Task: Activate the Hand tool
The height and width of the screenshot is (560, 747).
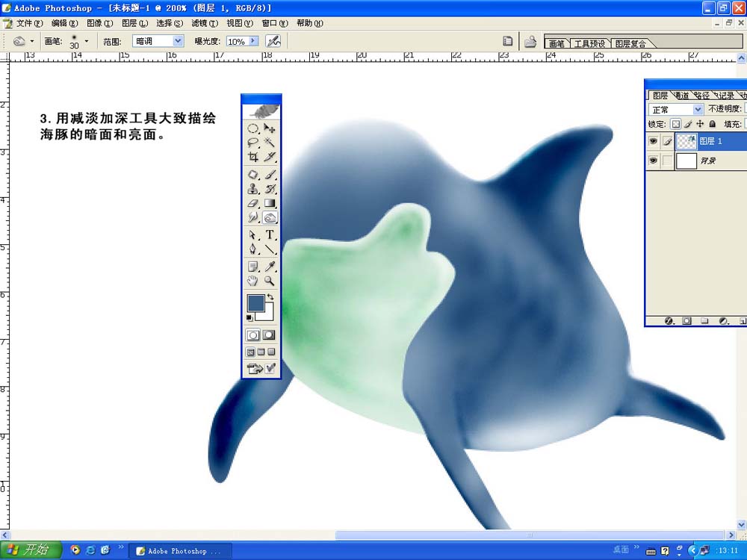Action: [253, 281]
